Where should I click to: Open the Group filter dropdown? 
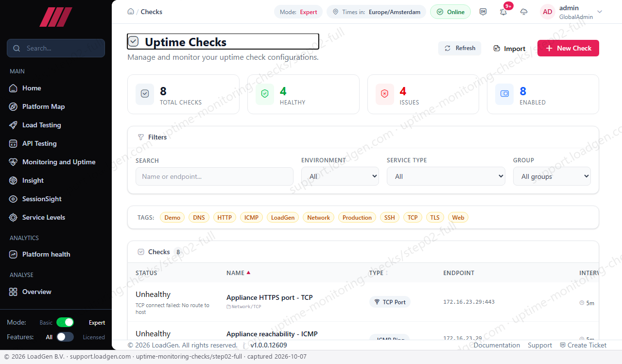552,176
